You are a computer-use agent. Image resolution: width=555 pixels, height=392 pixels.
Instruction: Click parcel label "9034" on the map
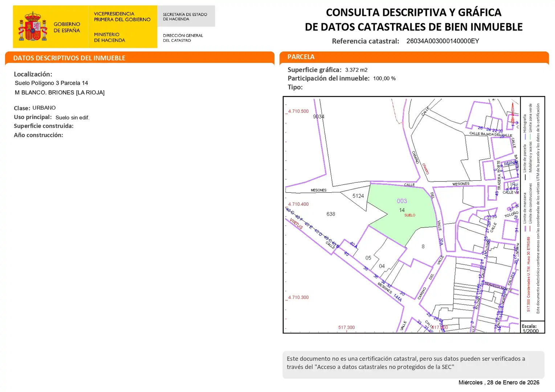point(319,117)
